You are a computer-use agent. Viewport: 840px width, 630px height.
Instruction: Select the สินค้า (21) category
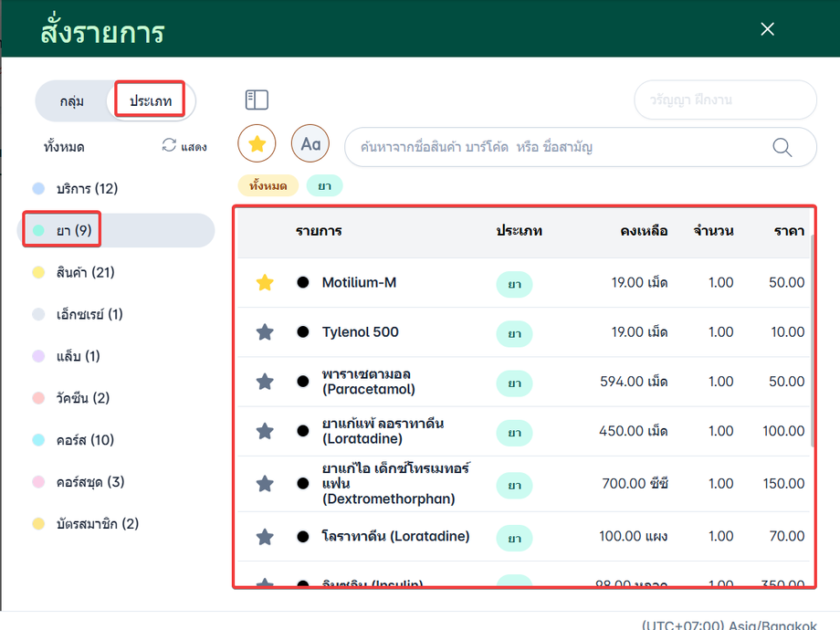(85, 273)
